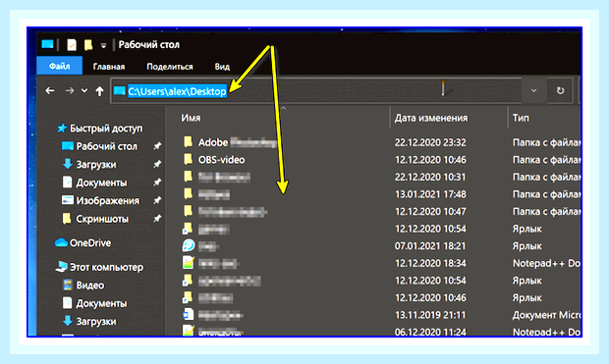Click date 13.11.2019 21:11
The image size is (609, 364).
(430, 315)
